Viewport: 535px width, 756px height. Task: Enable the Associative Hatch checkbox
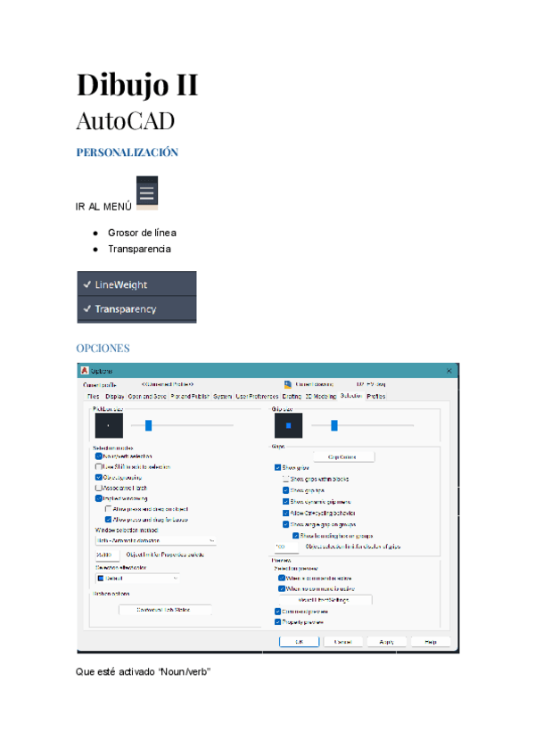pyautogui.click(x=98, y=488)
